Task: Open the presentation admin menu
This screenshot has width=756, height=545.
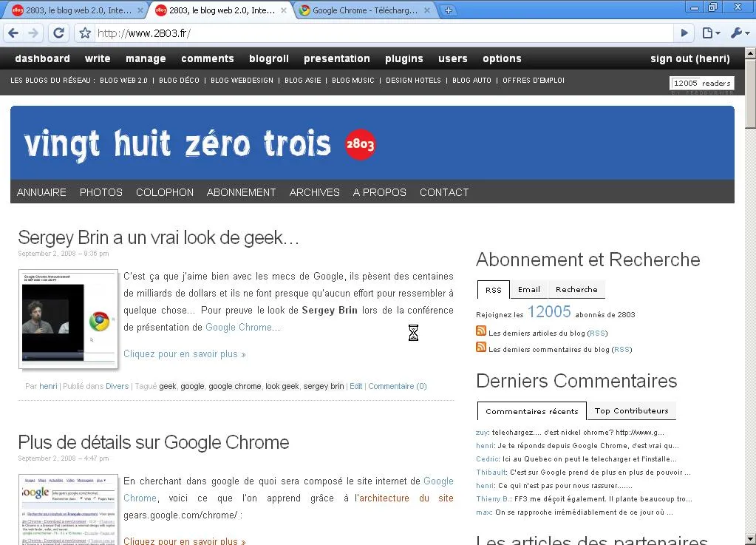Action: tap(336, 58)
